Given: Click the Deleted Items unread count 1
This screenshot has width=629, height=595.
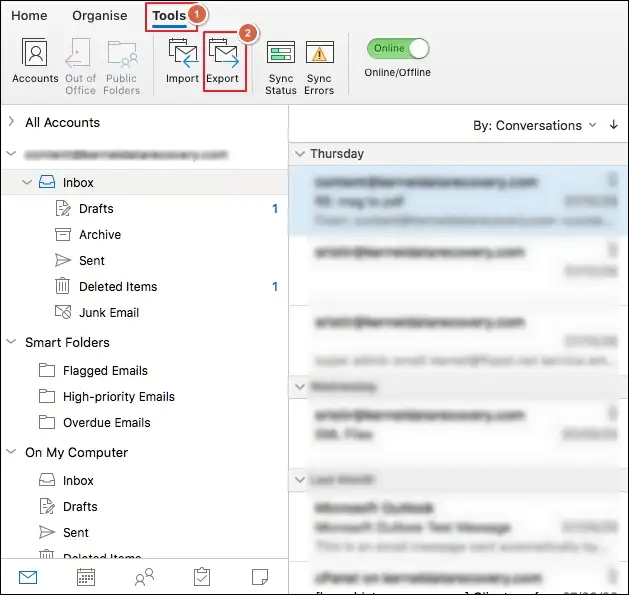Looking at the screenshot, I should pos(275,286).
